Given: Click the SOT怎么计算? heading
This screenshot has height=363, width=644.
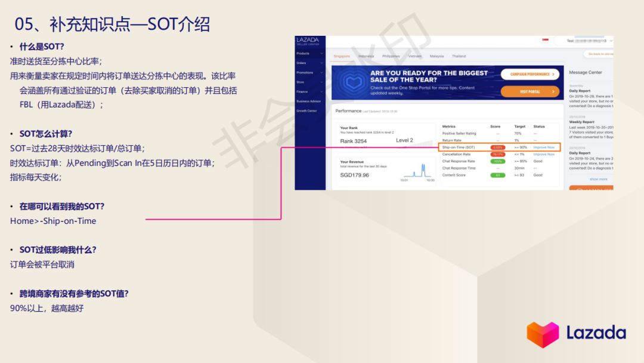Looking at the screenshot, I should [x=46, y=134].
